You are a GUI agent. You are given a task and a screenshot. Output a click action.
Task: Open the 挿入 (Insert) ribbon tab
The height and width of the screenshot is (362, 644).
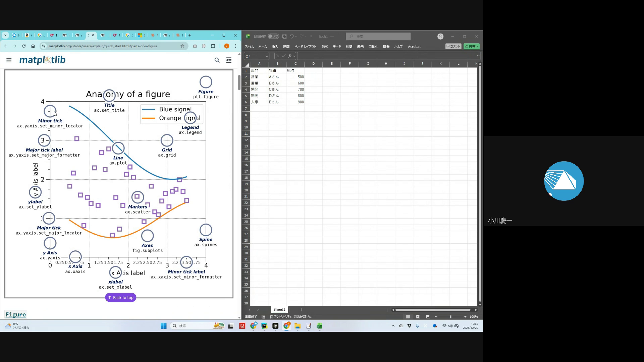[275, 47]
